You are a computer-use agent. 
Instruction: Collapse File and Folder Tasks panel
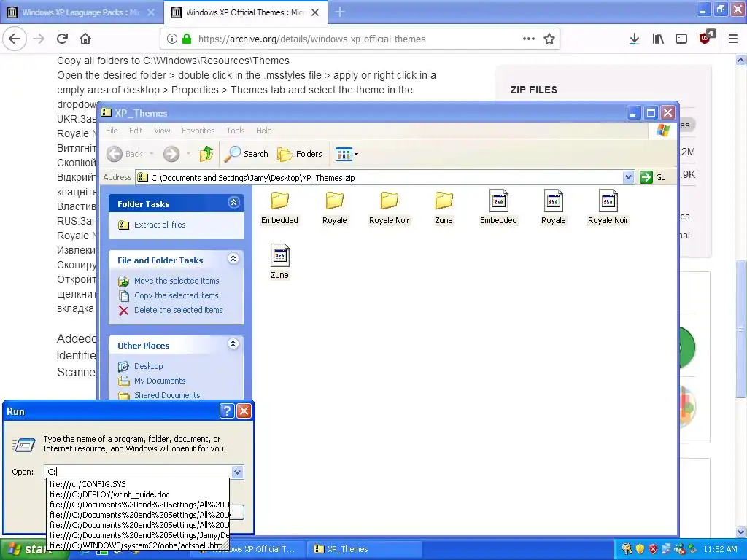(233, 259)
